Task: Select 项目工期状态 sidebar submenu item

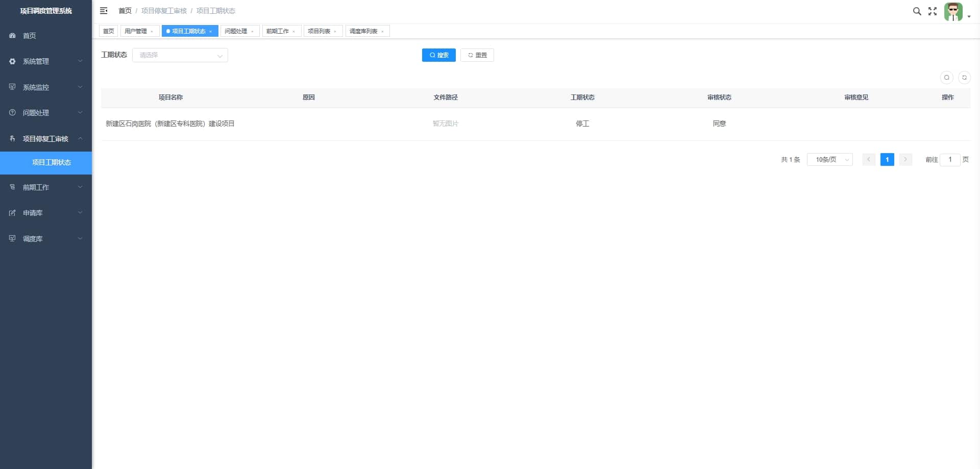Action: coord(46,163)
